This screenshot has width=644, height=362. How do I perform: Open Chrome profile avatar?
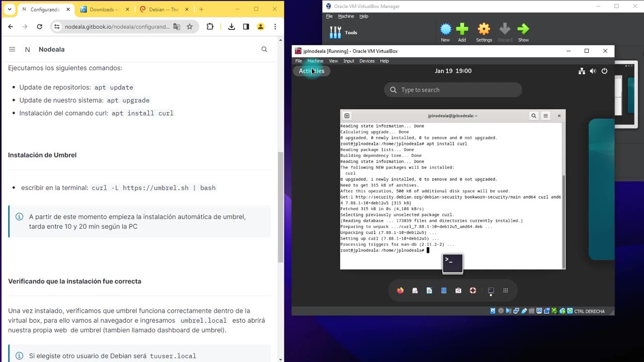pyautogui.click(x=261, y=27)
